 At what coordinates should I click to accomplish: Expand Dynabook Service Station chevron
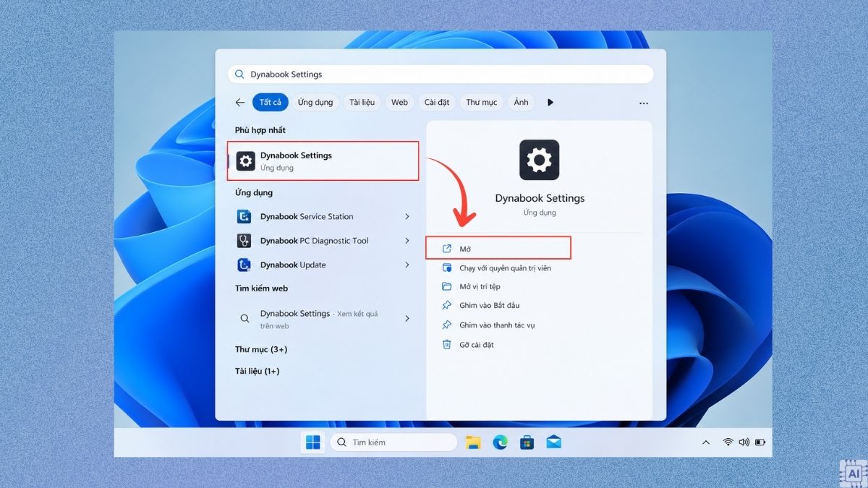pos(407,216)
